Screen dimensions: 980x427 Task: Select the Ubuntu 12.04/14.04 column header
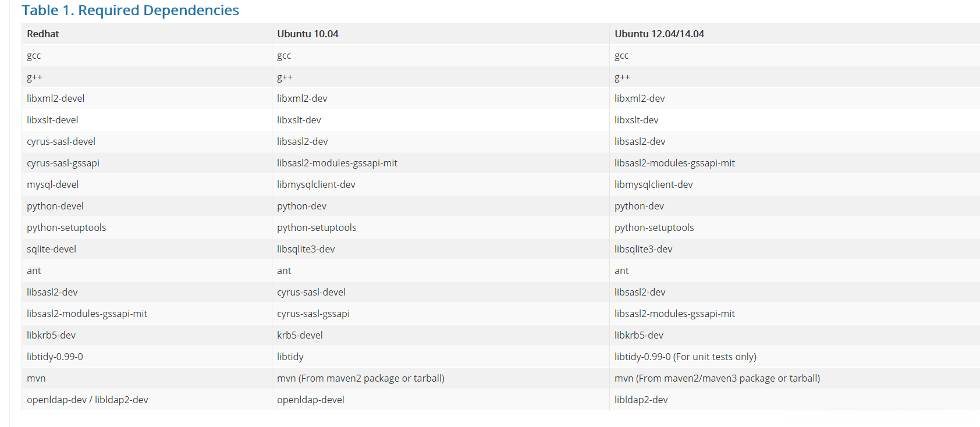point(659,34)
